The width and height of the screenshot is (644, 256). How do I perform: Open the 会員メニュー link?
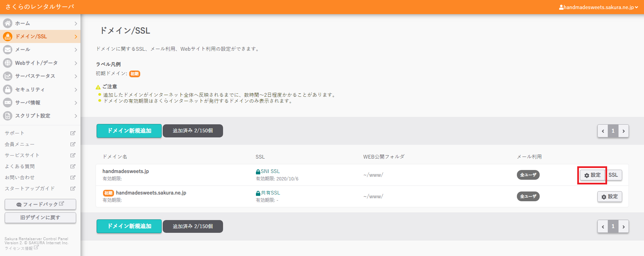coord(19,144)
